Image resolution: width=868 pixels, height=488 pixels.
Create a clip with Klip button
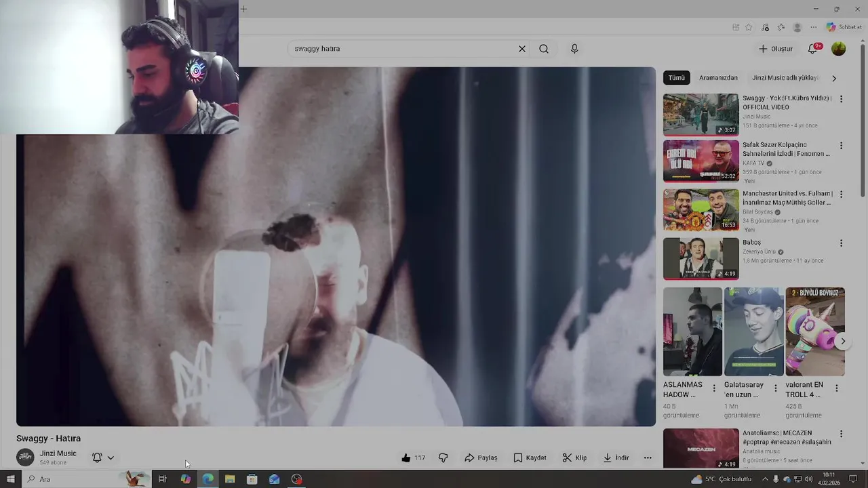tap(574, 457)
